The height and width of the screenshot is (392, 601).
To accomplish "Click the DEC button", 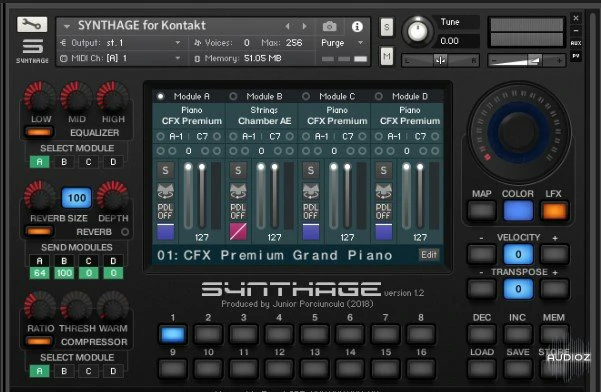I will point(481,335).
